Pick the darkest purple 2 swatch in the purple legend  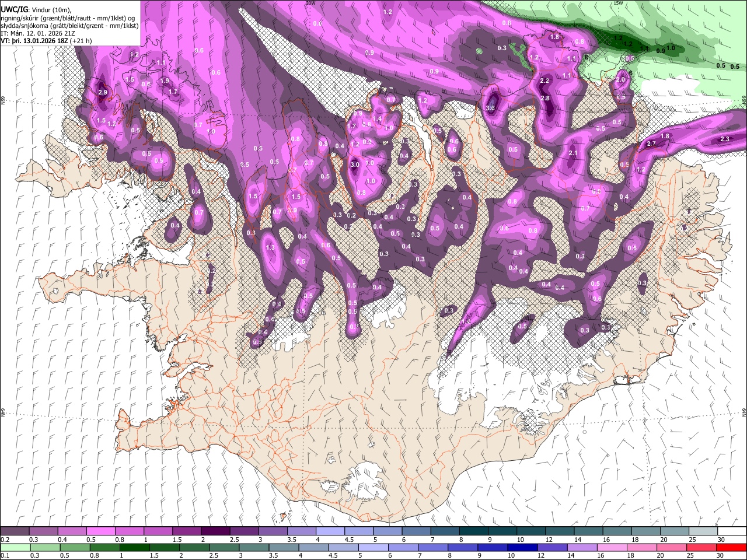215,531
